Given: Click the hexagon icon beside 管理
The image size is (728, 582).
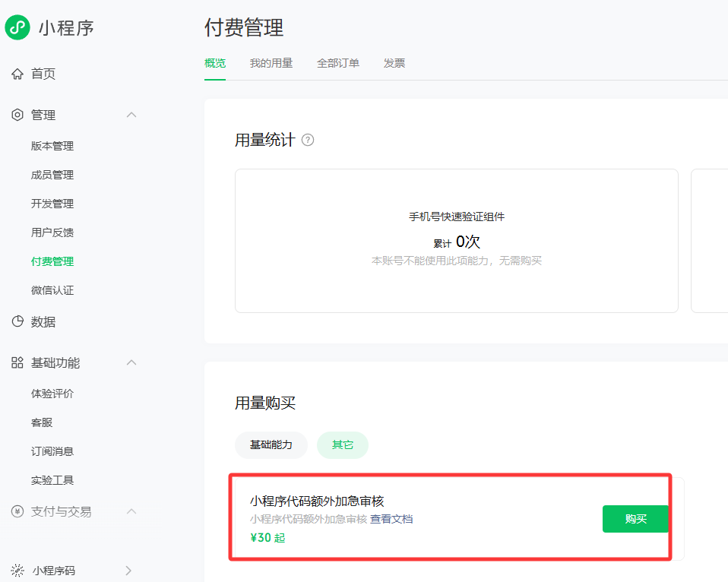Looking at the screenshot, I should pos(17,115).
